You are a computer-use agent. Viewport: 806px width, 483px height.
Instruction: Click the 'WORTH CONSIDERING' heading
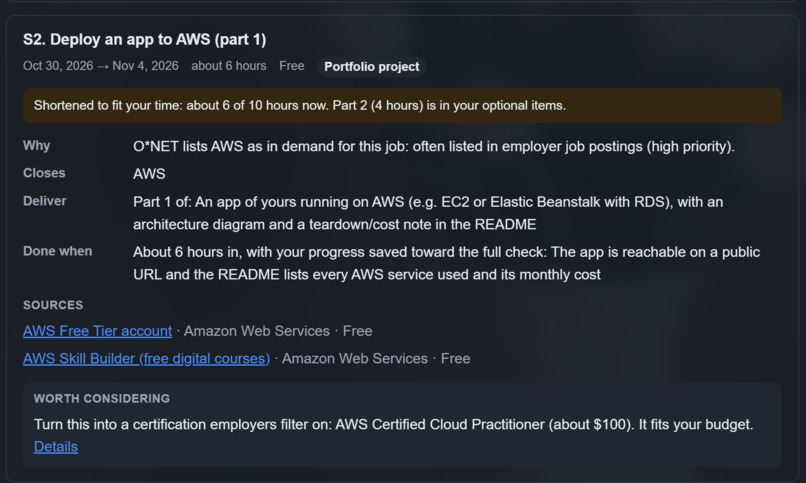pyautogui.click(x=102, y=399)
